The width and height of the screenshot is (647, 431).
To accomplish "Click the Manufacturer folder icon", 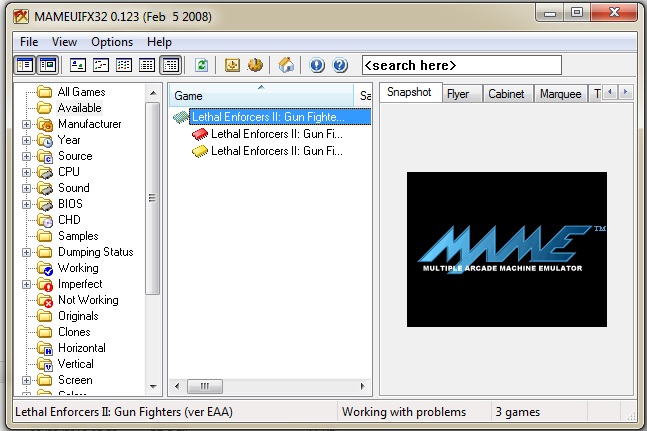I will (x=45, y=124).
